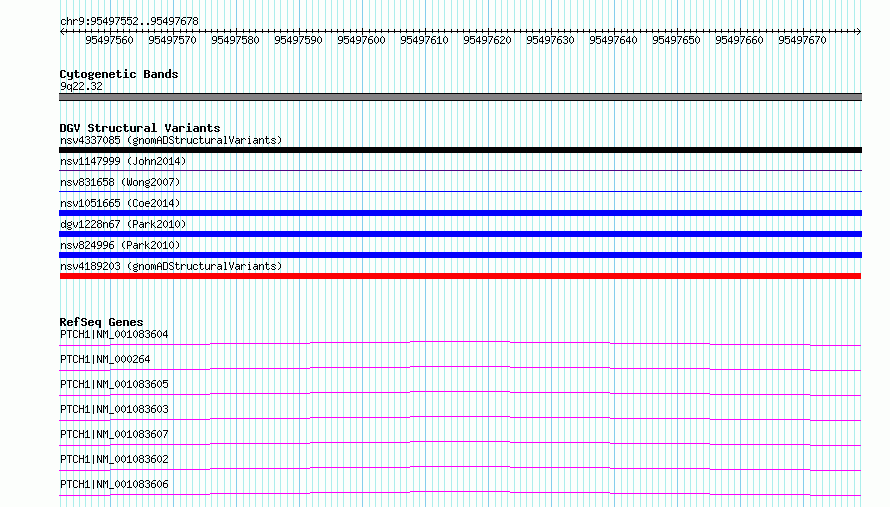Click the gray 9q22.32 cytogenetic band bar
The width and height of the screenshot is (890, 507).
coord(460,97)
